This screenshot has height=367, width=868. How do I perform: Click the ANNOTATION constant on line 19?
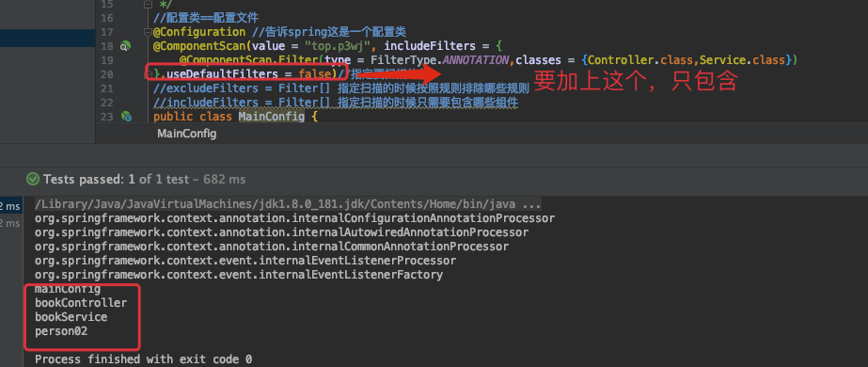pyautogui.click(x=476, y=60)
